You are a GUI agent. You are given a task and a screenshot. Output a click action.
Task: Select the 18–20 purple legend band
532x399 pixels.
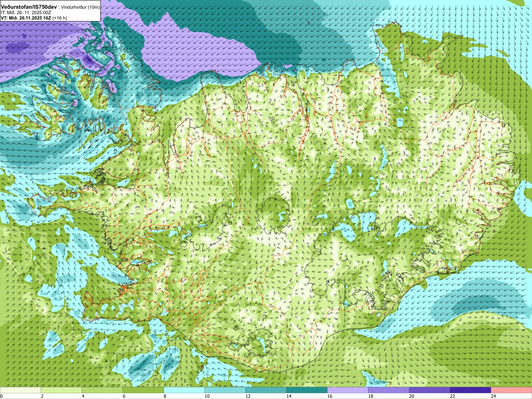(389, 390)
